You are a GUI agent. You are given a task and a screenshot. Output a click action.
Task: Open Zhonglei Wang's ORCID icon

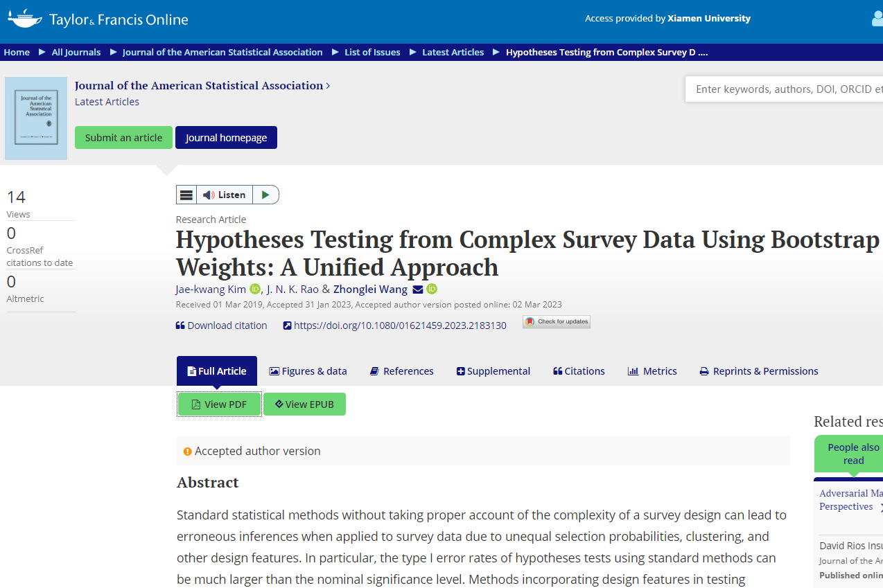tap(432, 289)
